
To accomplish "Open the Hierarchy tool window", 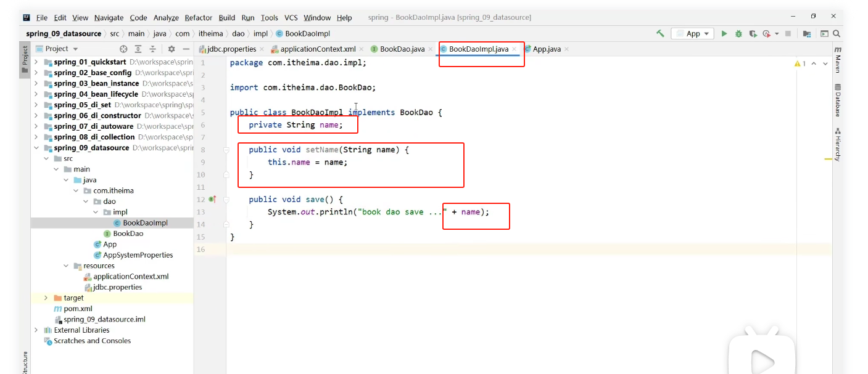I will [838, 144].
